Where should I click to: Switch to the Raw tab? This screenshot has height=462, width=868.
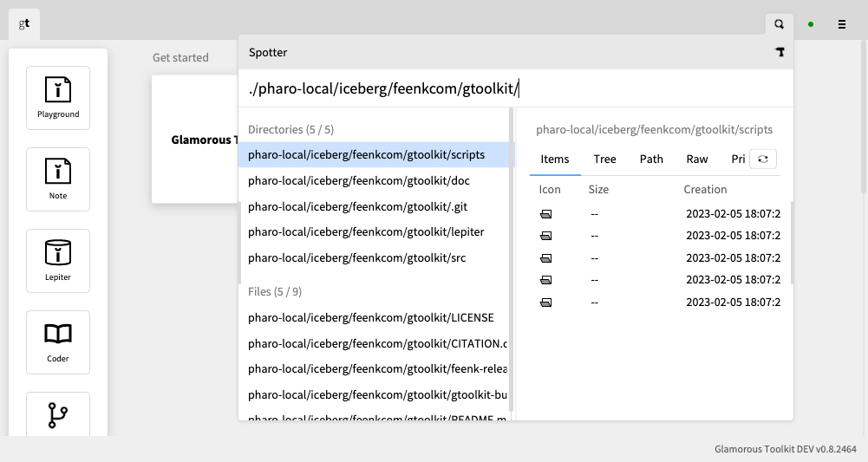point(697,159)
